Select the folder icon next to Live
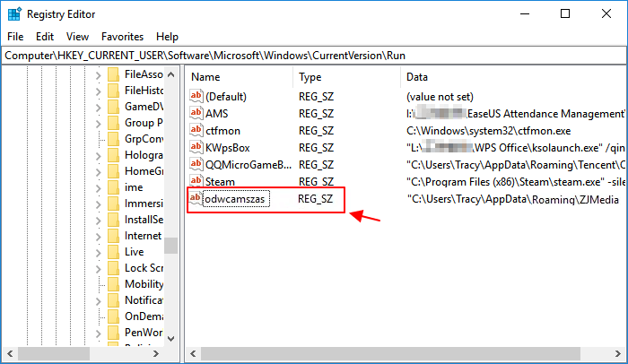Viewport: 628px width, 364px height. click(113, 252)
